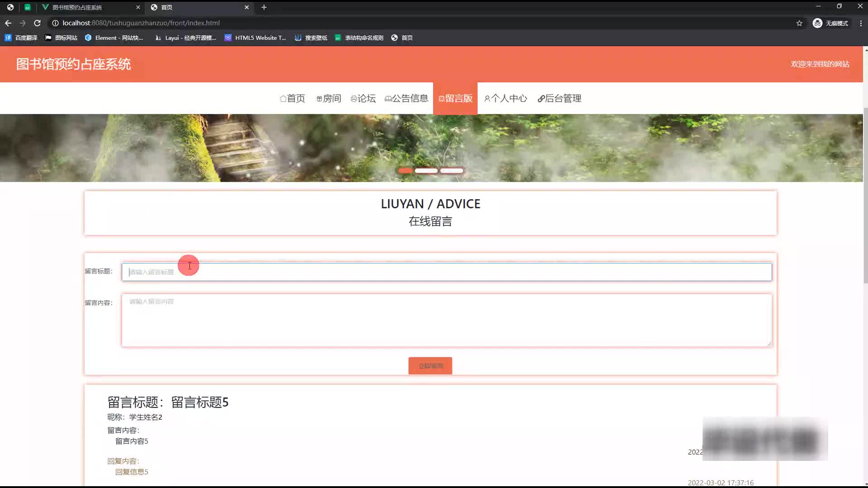Open the incognito mode indicator
This screenshot has height=488, width=868.
click(830, 23)
